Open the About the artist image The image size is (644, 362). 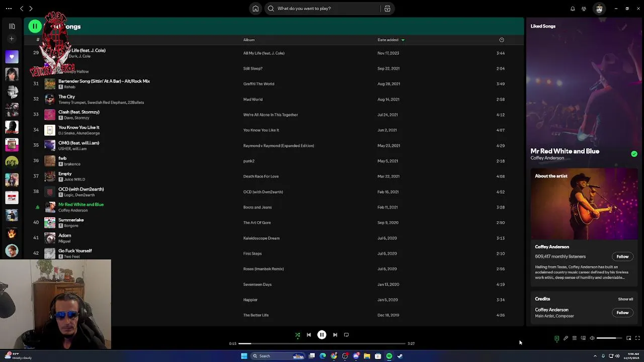pos(584,205)
